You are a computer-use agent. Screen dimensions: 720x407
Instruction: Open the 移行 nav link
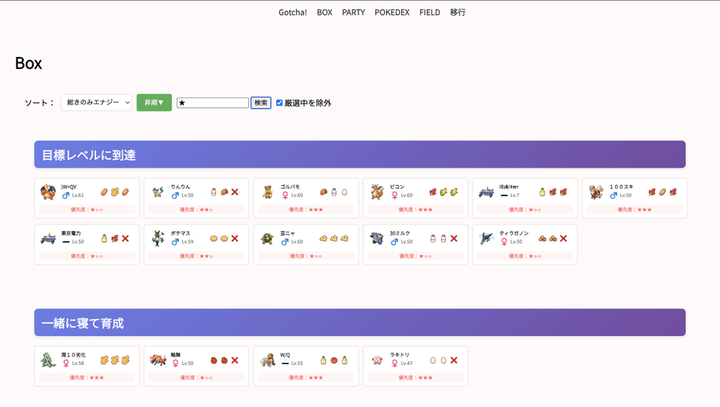coord(457,12)
